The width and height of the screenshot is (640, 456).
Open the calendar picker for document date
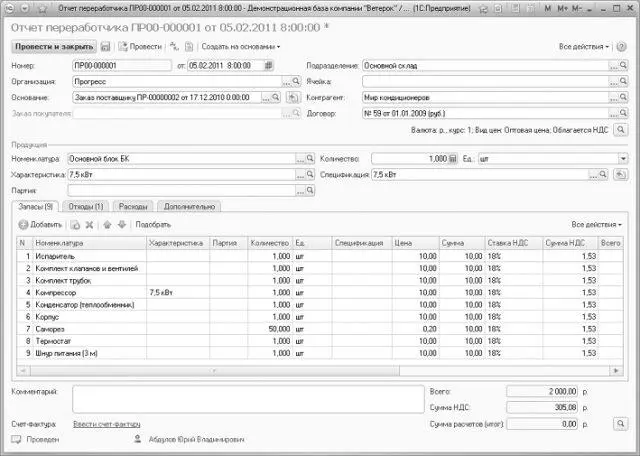pyautogui.click(x=269, y=65)
